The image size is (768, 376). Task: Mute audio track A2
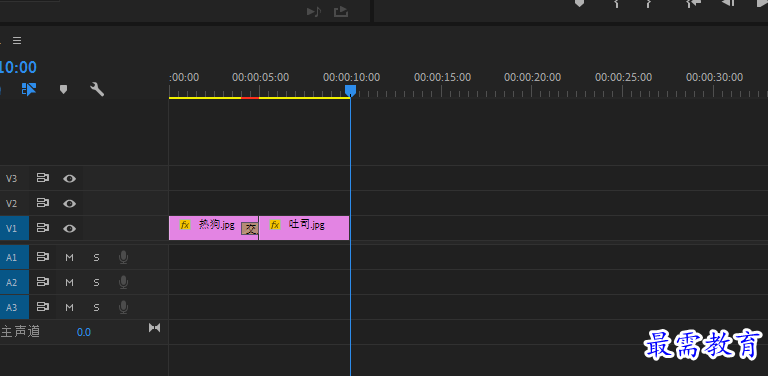tap(70, 282)
